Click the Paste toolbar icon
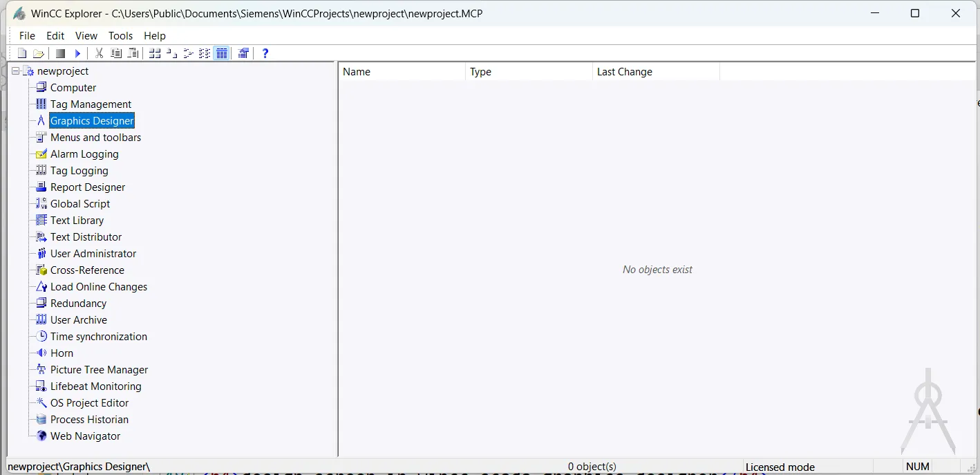The height and width of the screenshot is (475, 980). tap(133, 53)
